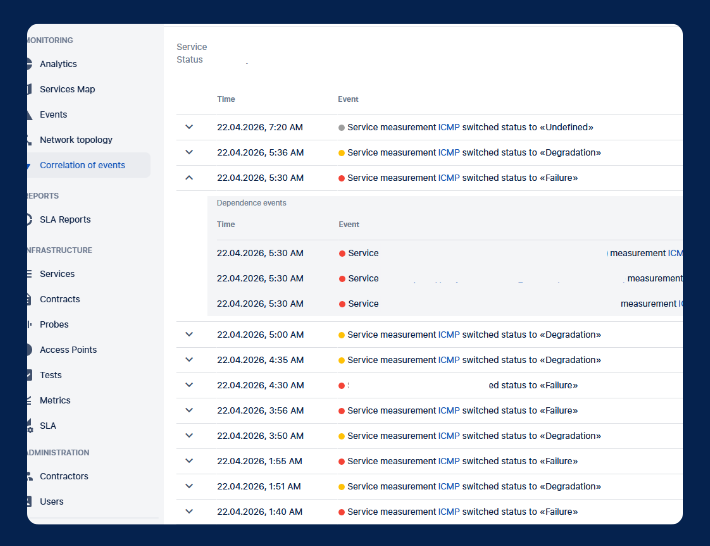710x546 pixels.
Task: Click ICMP link in 5:36 AM event
Action: (449, 153)
